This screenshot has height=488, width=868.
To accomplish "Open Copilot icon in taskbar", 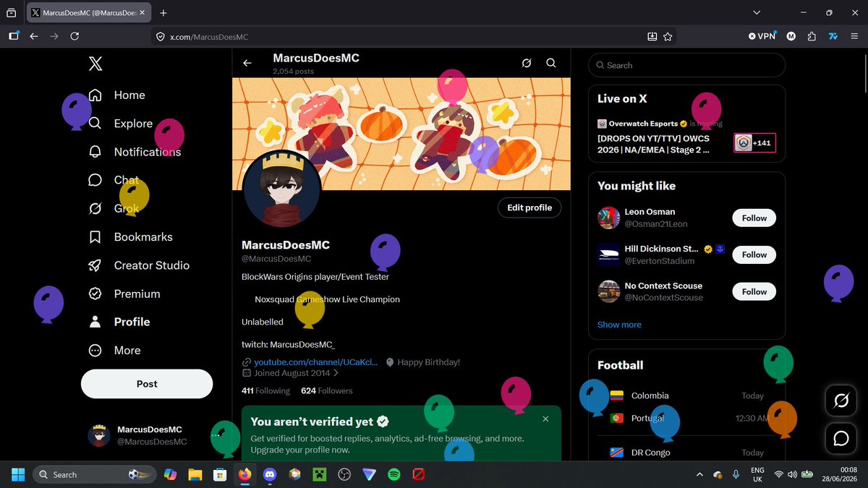I will pyautogui.click(x=170, y=474).
